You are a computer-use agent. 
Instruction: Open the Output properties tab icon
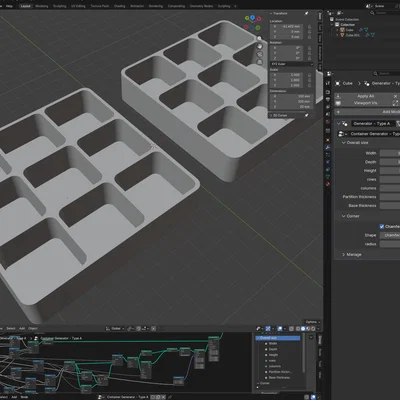click(x=328, y=100)
